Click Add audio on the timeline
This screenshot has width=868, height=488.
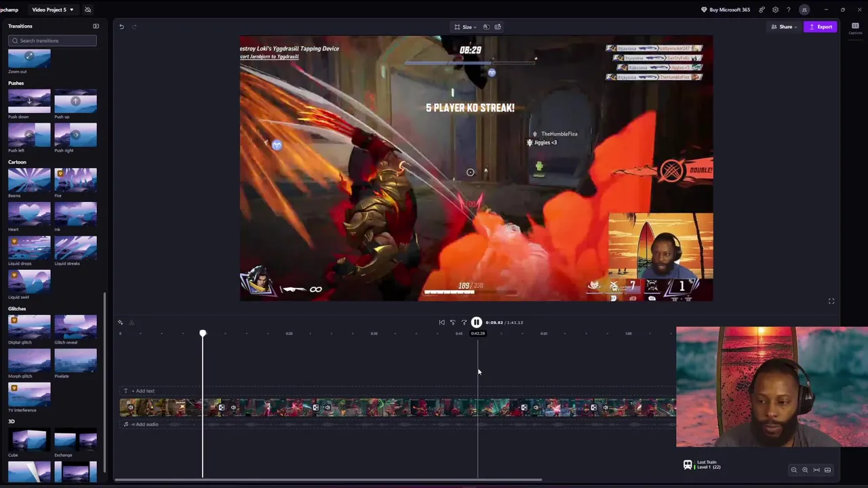pos(144,424)
